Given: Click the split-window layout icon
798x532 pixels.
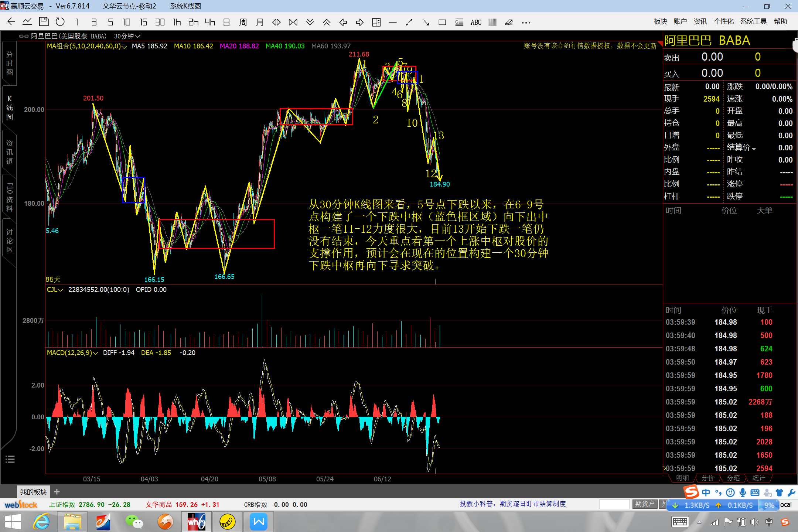Looking at the screenshot, I should [x=376, y=23].
